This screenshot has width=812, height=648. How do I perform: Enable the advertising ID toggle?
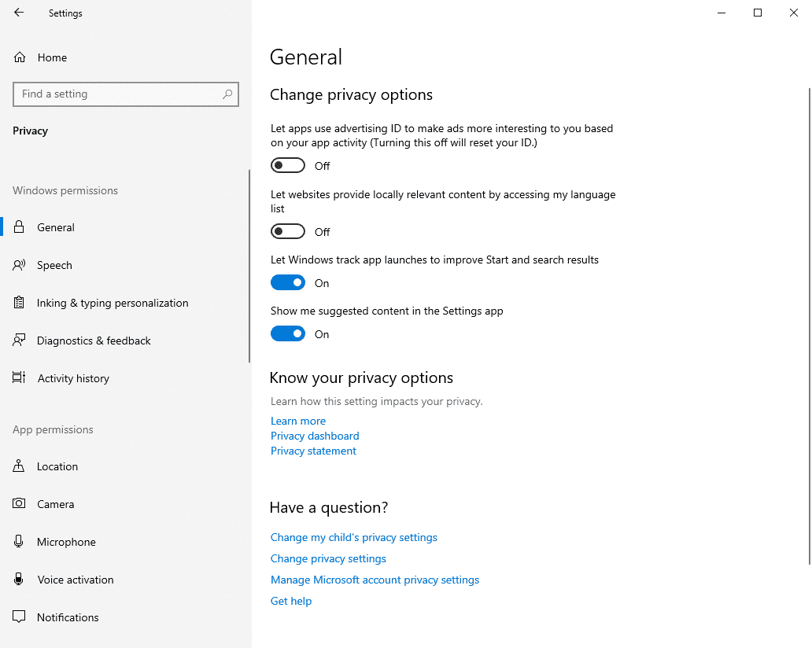click(287, 165)
